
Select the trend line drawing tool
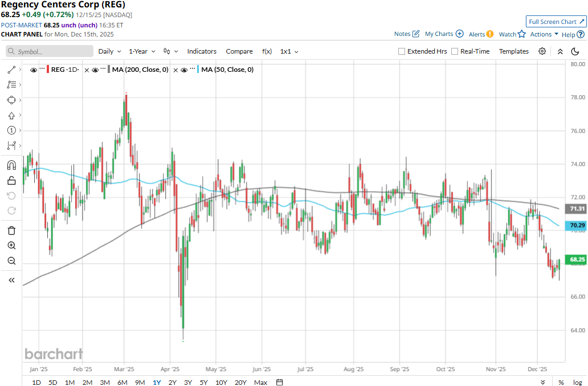(x=11, y=70)
